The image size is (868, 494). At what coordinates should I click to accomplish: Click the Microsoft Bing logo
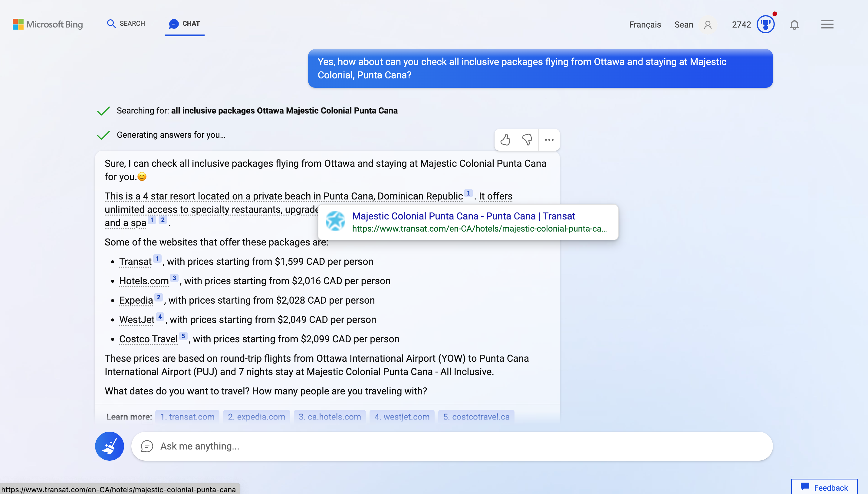click(x=48, y=24)
